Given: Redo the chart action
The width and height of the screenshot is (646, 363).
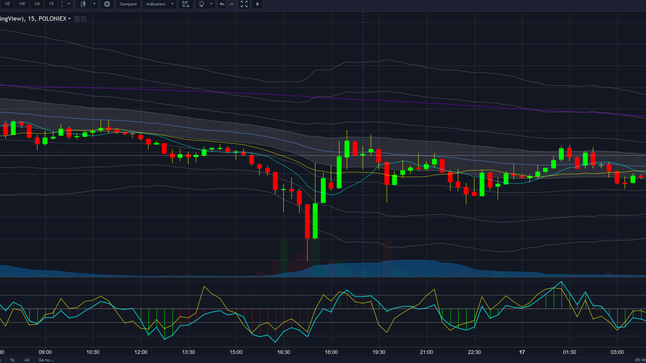Looking at the screenshot, I should click(x=232, y=4).
